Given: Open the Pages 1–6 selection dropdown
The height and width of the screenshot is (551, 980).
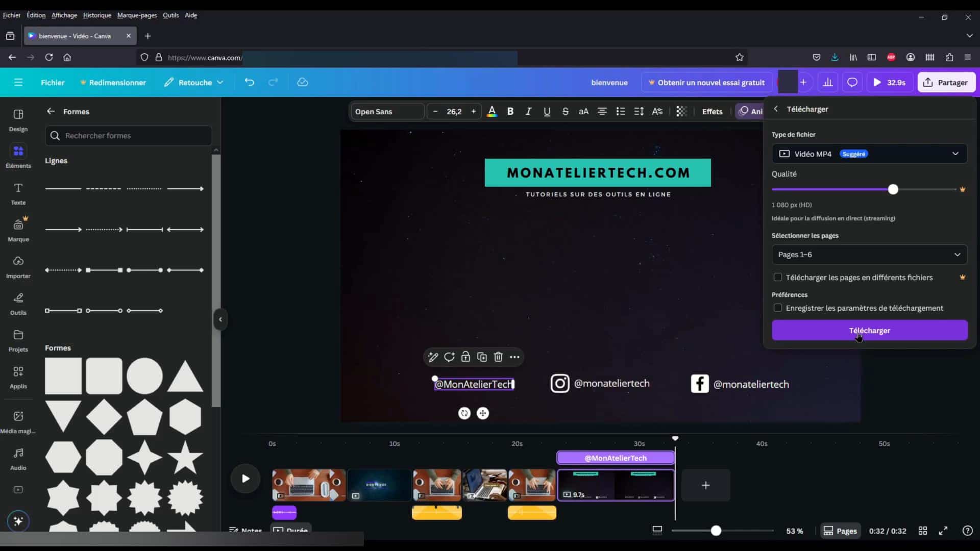Looking at the screenshot, I should pyautogui.click(x=869, y=255).
